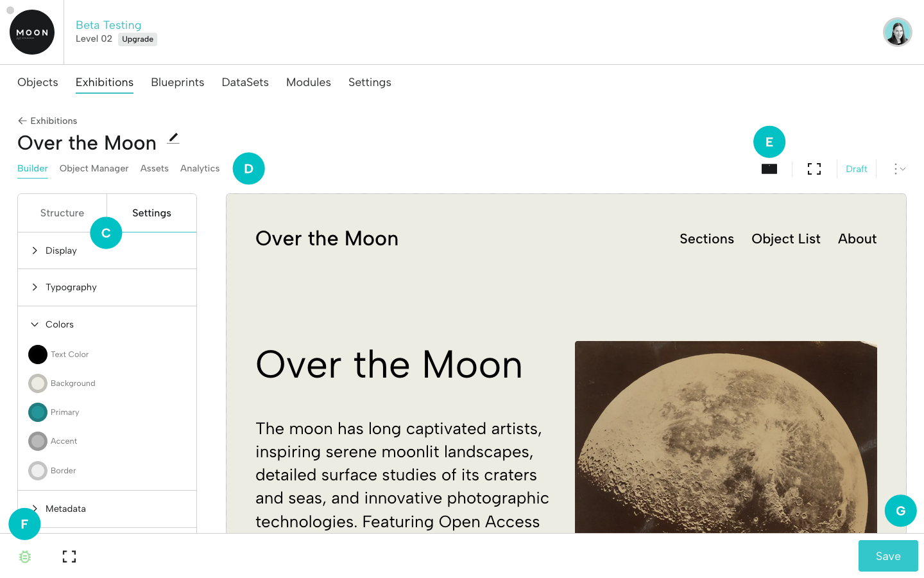The width and height of the screenshot is (924, 578).
Task: Click the fullscreen icon beside Draft
Action: tap(814, 169)
